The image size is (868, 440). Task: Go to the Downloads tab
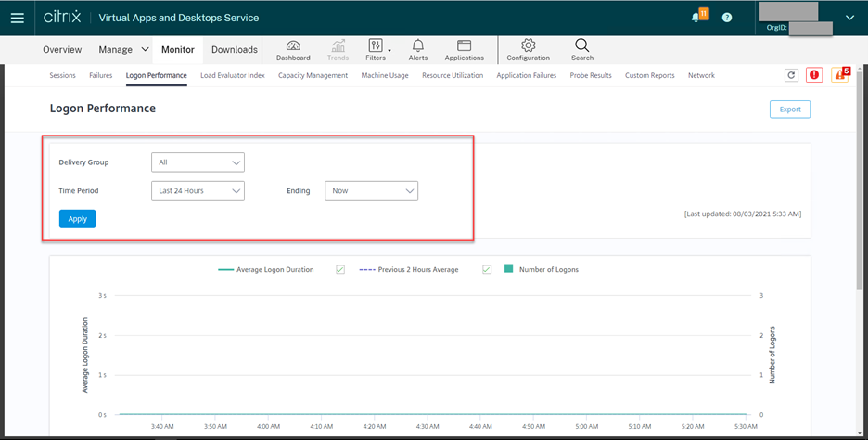(235, 50)
